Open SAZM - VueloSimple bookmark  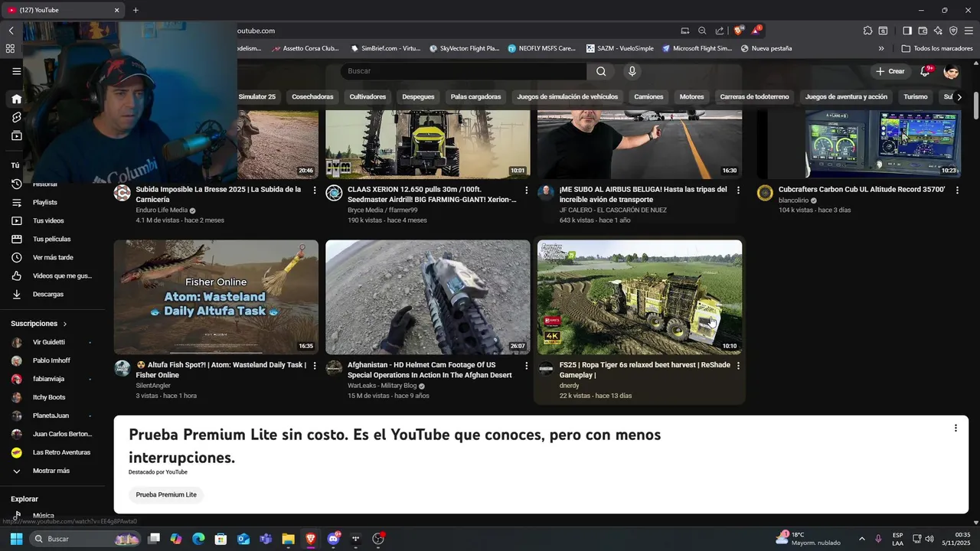point(620,48)
